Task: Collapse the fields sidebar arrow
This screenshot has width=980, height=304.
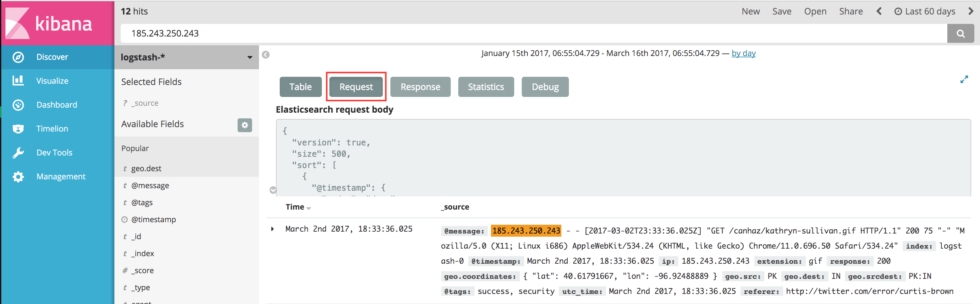Action: click(266, 55)
